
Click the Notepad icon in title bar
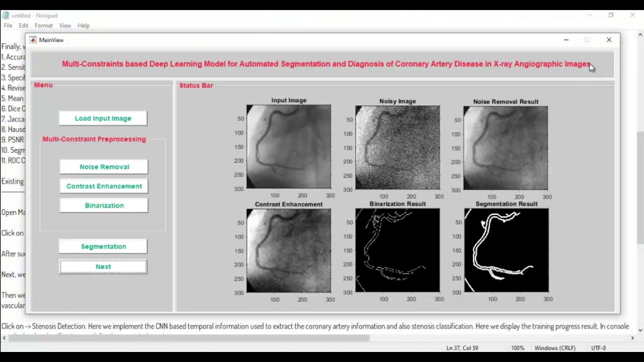click(x=6, y=16)
